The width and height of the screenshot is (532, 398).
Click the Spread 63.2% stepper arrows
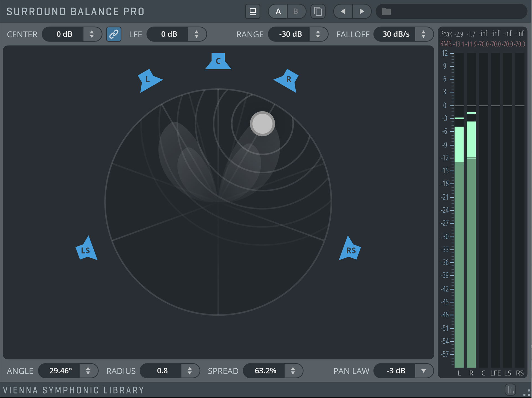click(293, 371)
